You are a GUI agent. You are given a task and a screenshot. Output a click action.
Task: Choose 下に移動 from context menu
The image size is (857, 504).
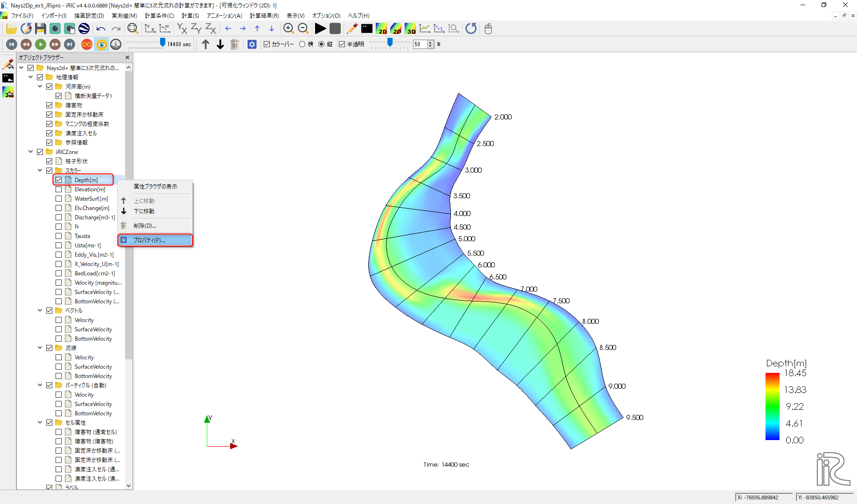[x=155, y=211]
